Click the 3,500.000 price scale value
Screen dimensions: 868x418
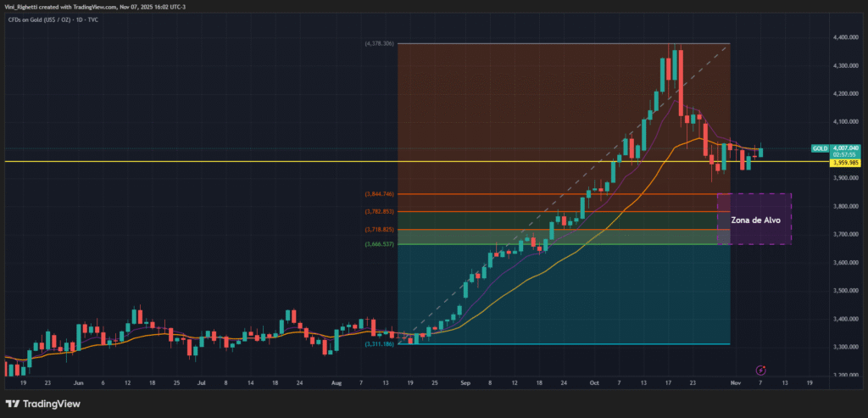(847, 290)
